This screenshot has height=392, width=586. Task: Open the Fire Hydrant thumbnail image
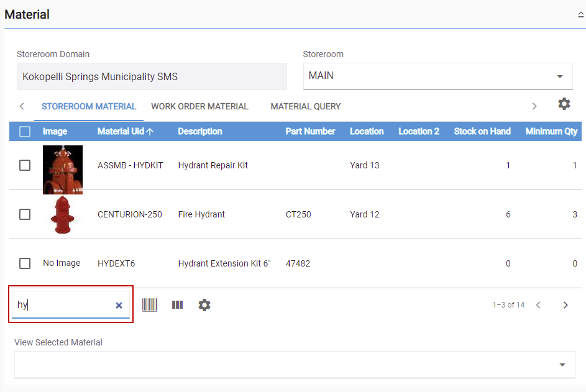tap(62, 215)
